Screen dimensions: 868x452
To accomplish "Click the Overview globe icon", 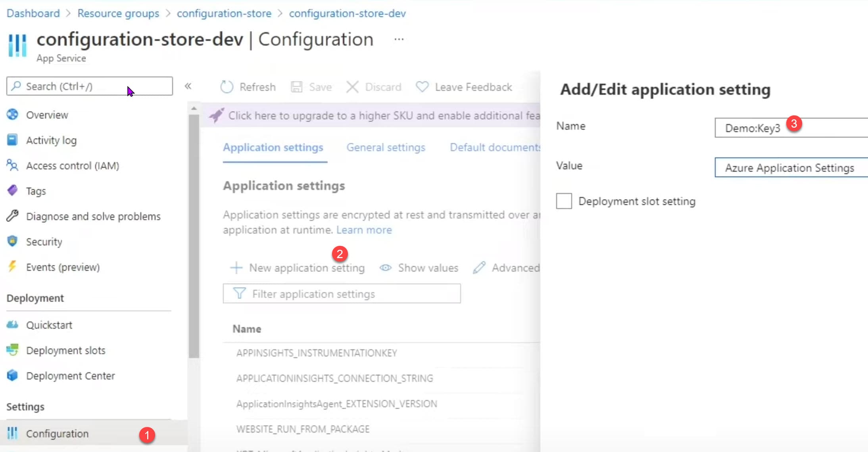I will tap(12, 115).
